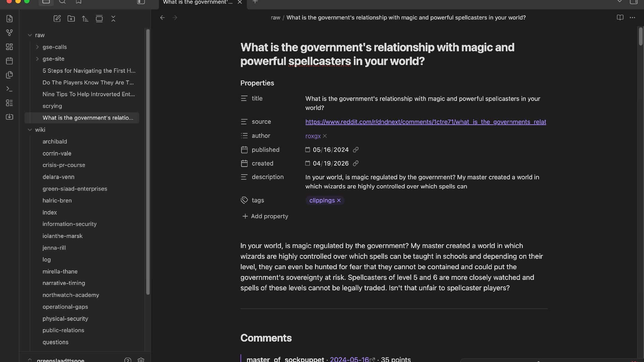Collapse all folders in the file explorer
The width and height of the screenshot is (644, 362).
point(113,19)
